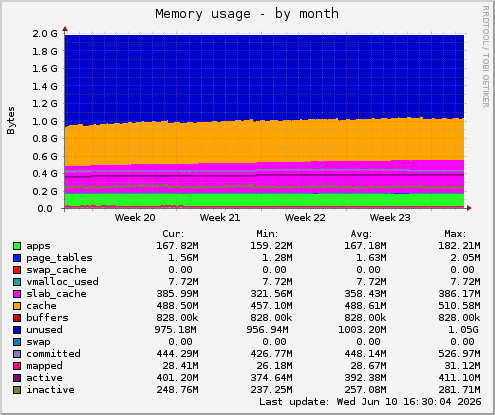
Task: Click the 'Week 21' x-axis label
Action: pyautogui.click(x=220, y=218)
